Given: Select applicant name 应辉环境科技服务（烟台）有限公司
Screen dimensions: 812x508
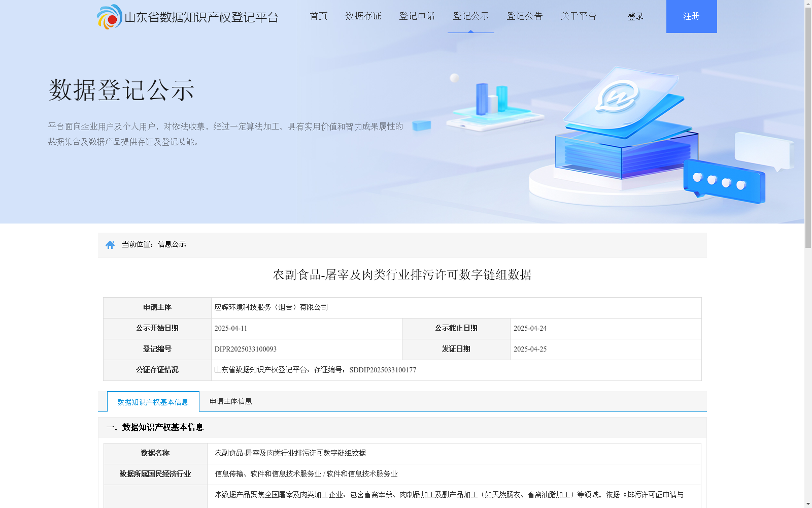Looking at the screenshot, I should click(272, 307).
